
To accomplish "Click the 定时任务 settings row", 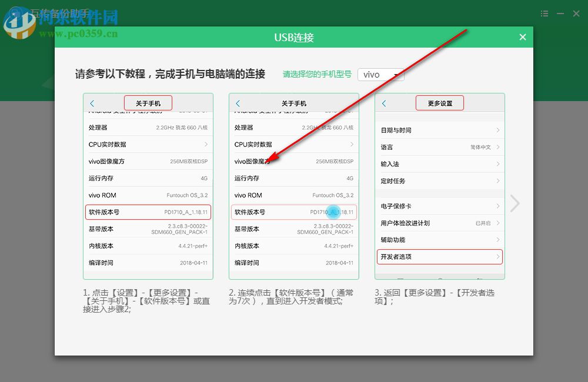I will click(440, 181).
